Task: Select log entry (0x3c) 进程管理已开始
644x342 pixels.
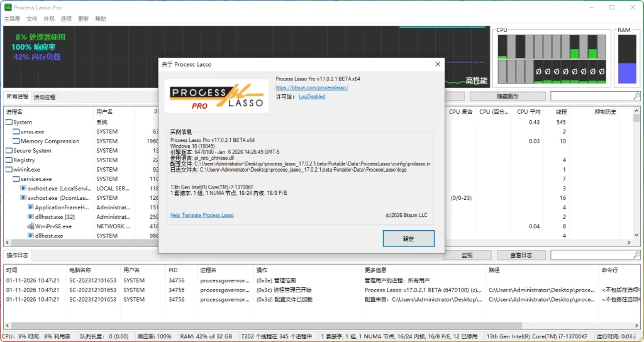Action: click(x=322, y=290)
